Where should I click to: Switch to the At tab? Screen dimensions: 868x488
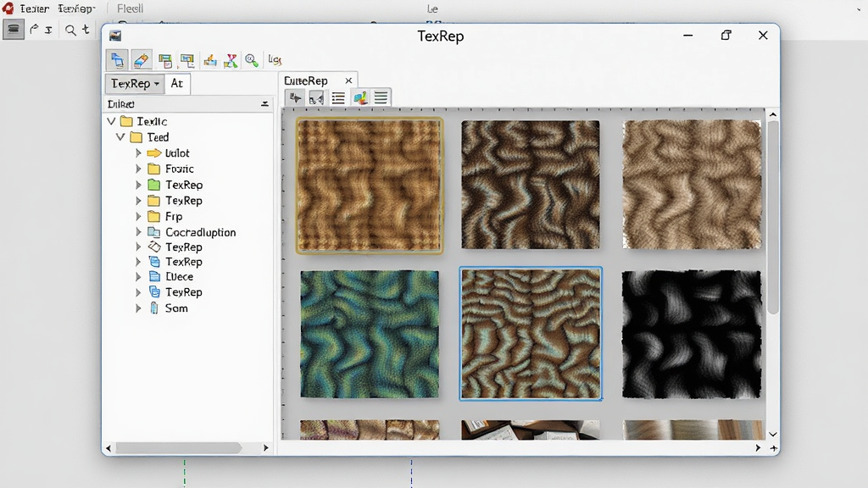pos(176,84)
